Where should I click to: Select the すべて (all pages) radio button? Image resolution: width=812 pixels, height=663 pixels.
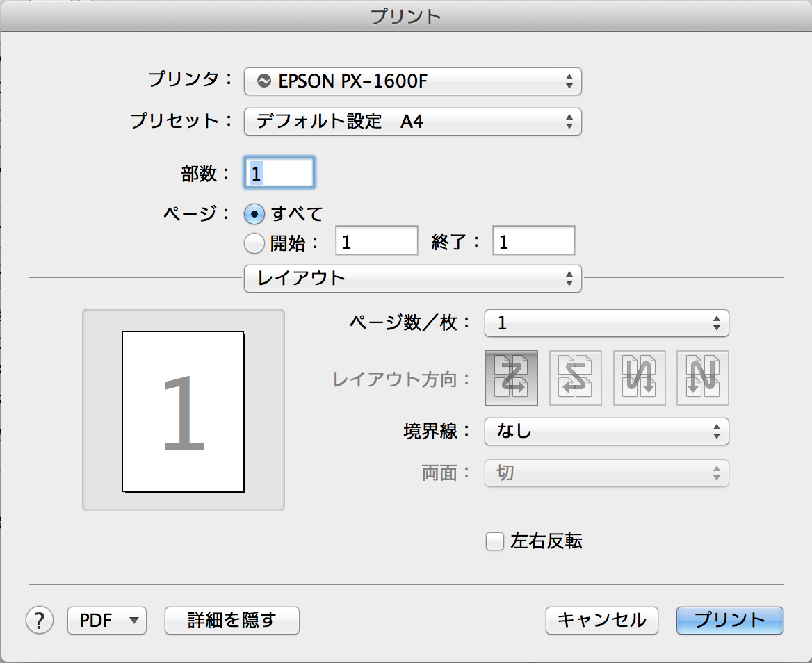click(x=255, y=214)
